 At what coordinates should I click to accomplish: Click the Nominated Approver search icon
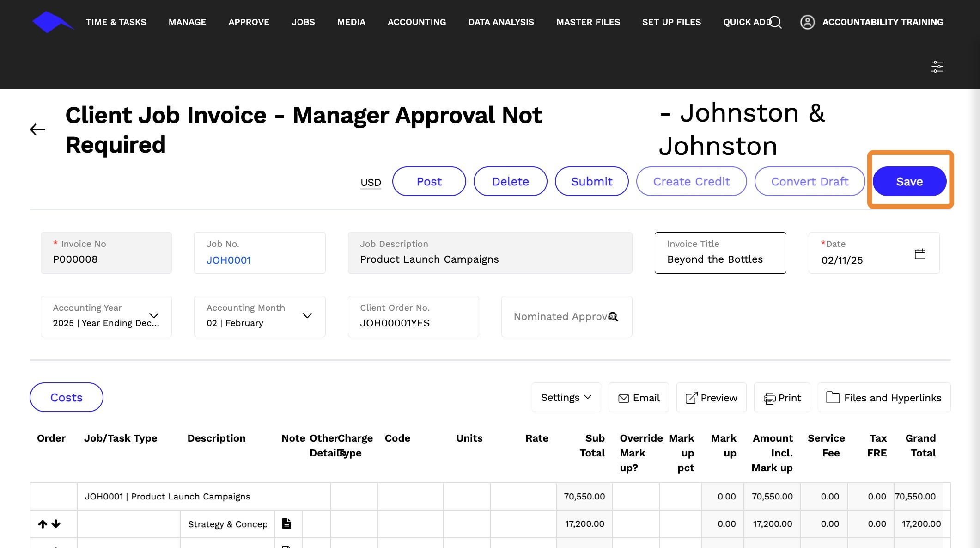613,317
